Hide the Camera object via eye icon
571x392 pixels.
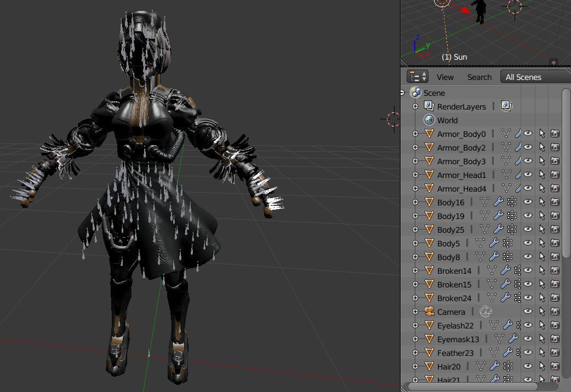(x=528, y=312)
